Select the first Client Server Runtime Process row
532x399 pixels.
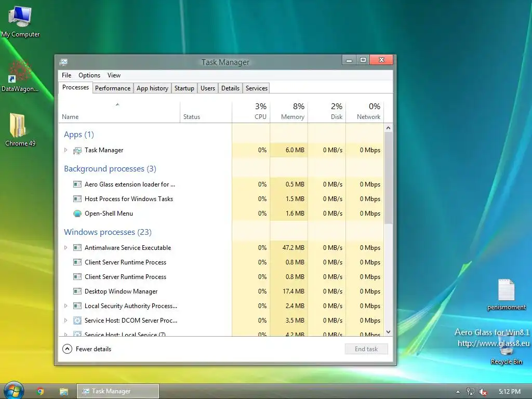click(x=221, y=262)
